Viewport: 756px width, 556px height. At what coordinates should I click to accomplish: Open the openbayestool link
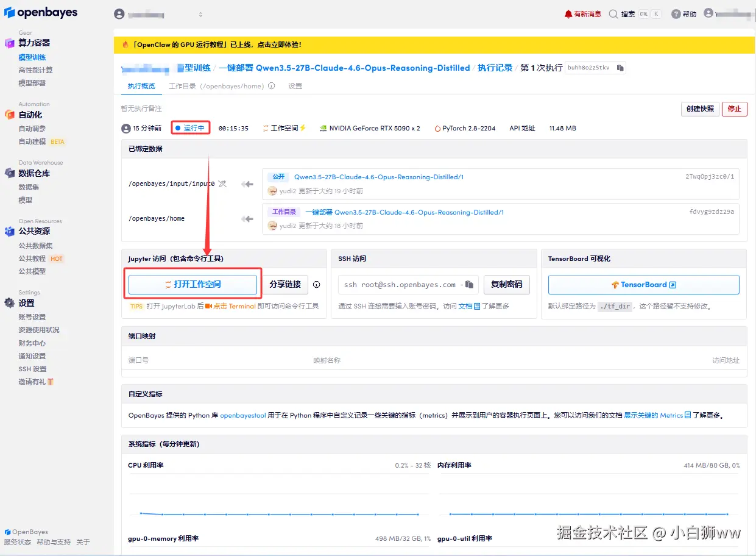(x=243, y=415)
